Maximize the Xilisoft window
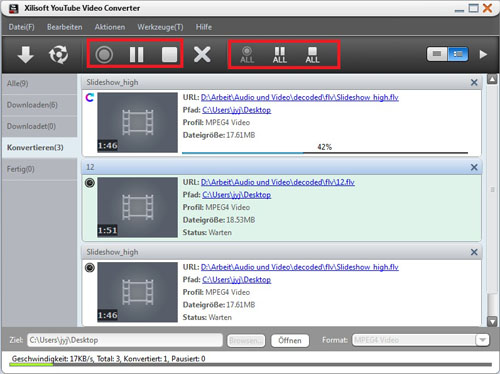The width and height of the screenshot is (500, 374). click(473, 8)
